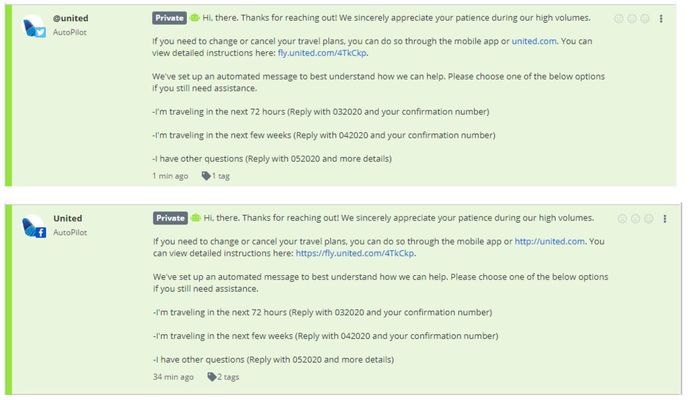Open the fly.united.com/4TkCkp link

pos(322,53)
